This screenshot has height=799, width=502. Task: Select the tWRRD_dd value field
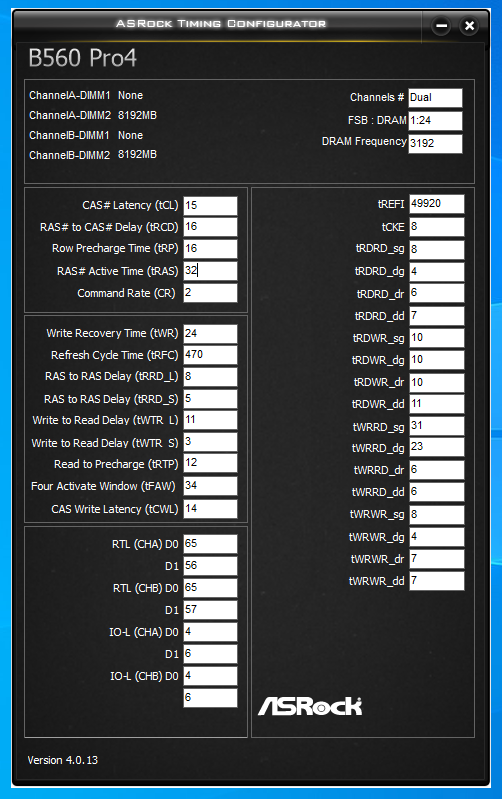click(437, 492)
